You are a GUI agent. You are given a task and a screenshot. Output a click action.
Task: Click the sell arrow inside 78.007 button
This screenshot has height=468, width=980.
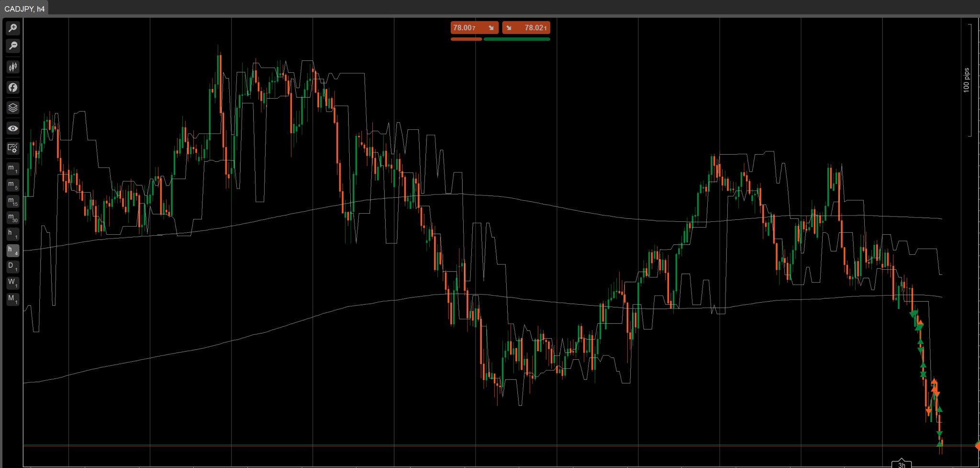coord(492,28)
